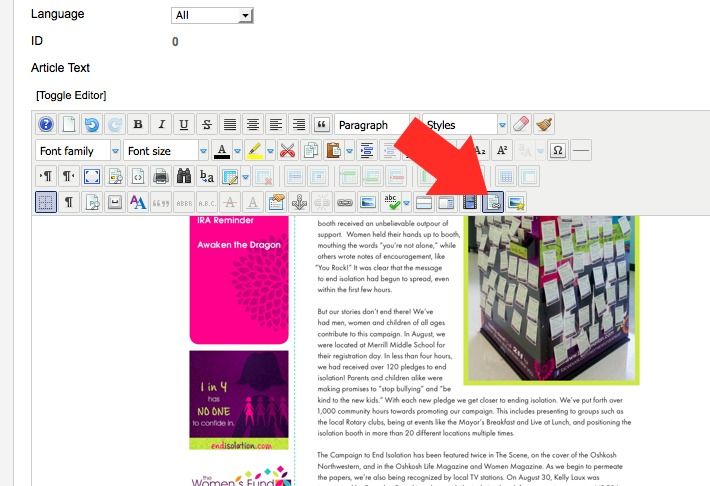Click the Remove Formatting eraser icon
The width and height of the screenshot is (710, 486).
[521, 125]
